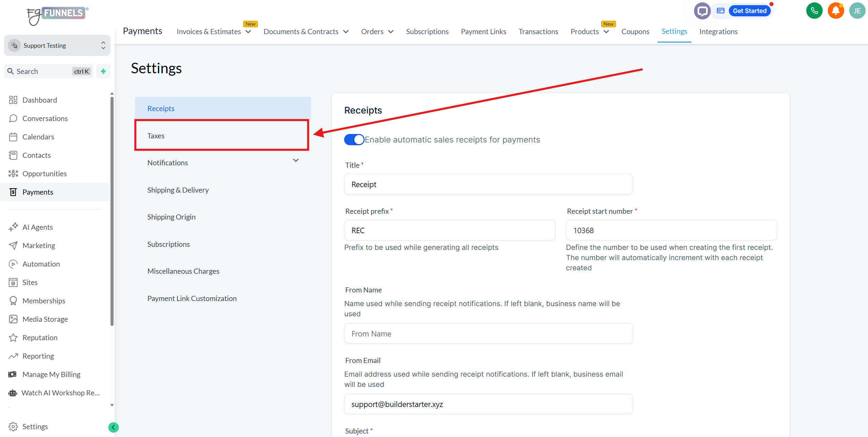The width and height of the screenshot is (868, 437).
Task: Click the sidebar scrollbar down arrow
Action: pyautogui.click(x=112, y=405)
